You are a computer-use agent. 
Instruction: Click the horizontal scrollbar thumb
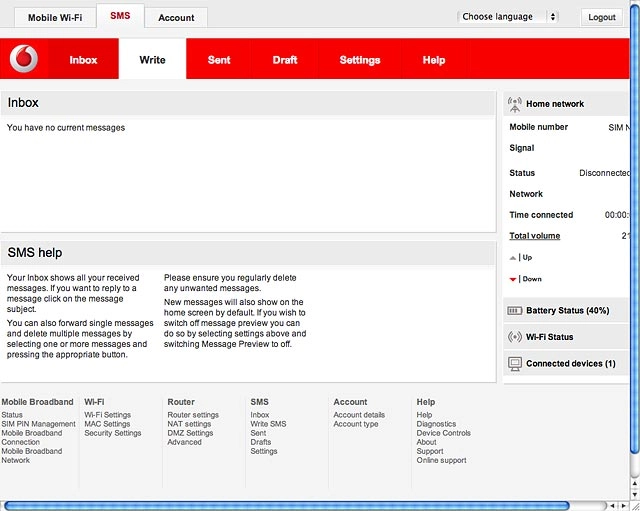pyautogui.click(x=287, y=506)
